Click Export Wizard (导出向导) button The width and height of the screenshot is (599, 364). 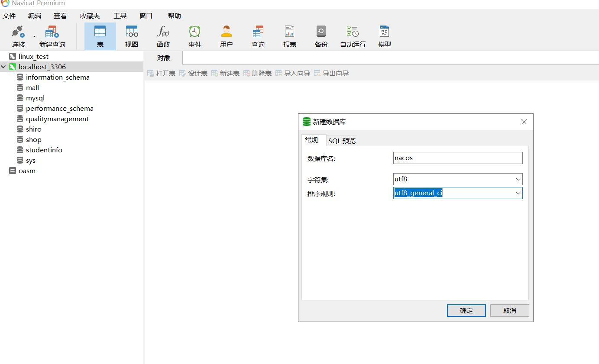[331, 74]
